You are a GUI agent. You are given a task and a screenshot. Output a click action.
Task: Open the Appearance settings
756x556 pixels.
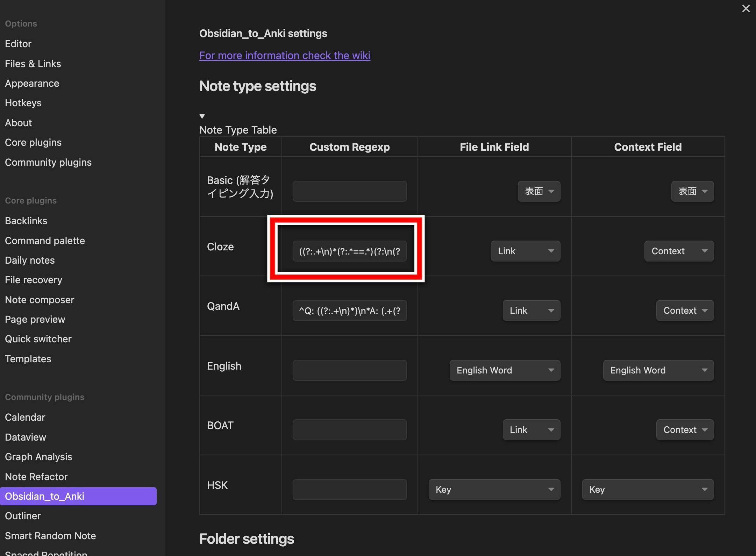point(32,83)
